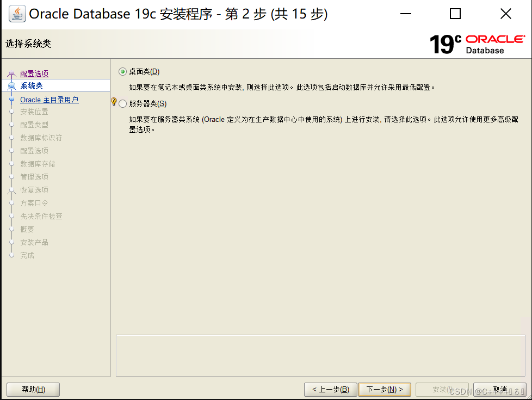Click the 选择系统类 page heading
The width and height of the screenshot is (532, 400).
click(x=28, y=44)
